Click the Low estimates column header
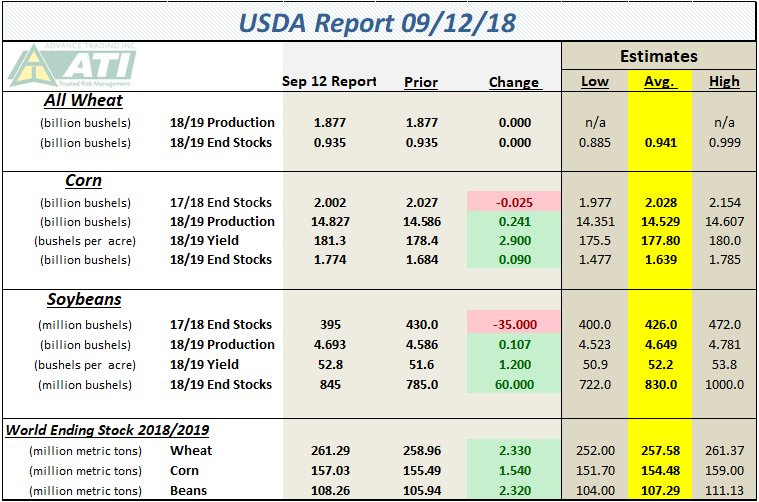The width and height of the screenshot is (759, 502). [594, 81]
